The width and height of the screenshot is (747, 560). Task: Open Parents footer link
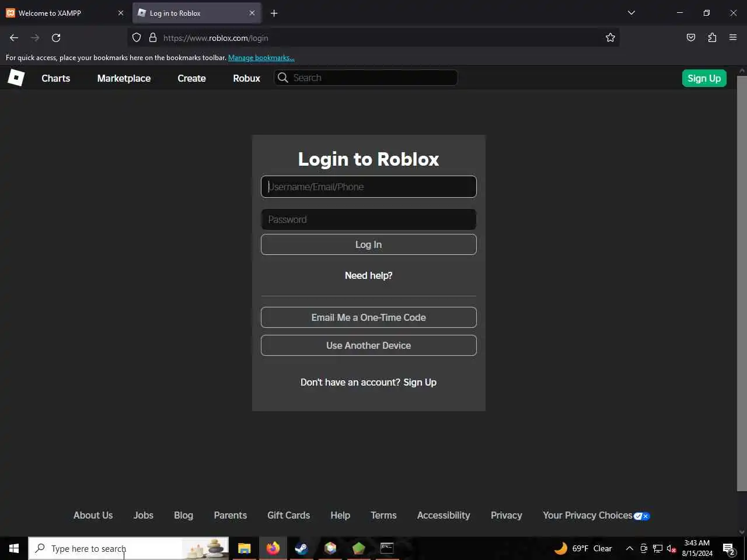tap(231, 515)
